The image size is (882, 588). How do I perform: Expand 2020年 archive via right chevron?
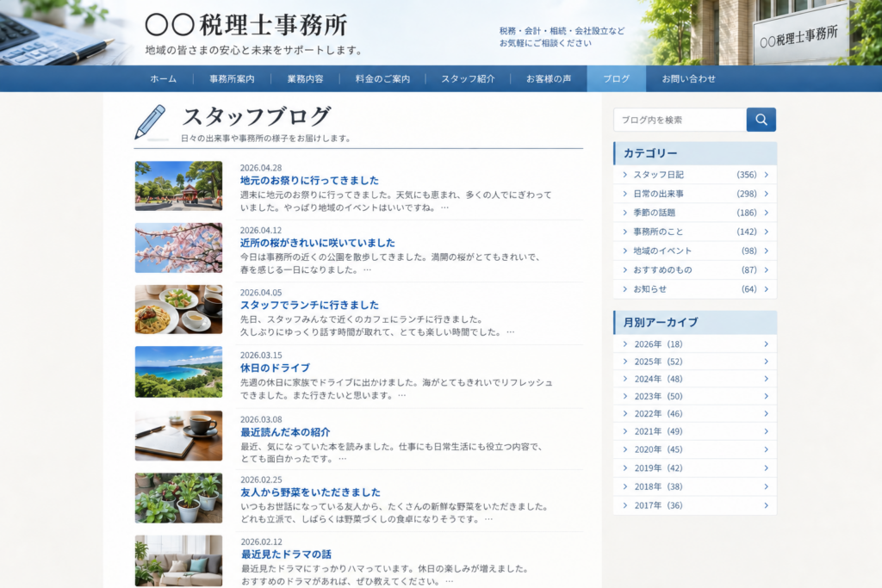[x=766, y=449]
